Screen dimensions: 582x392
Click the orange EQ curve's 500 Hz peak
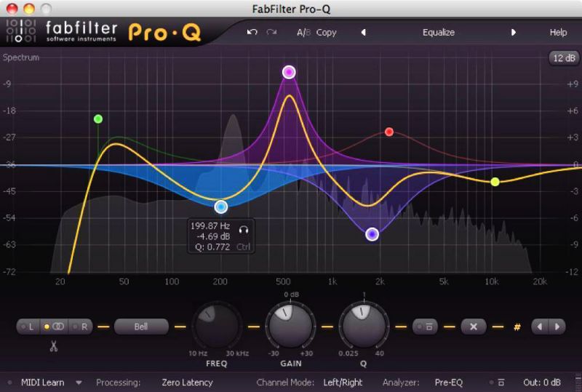tap(289, 96)
